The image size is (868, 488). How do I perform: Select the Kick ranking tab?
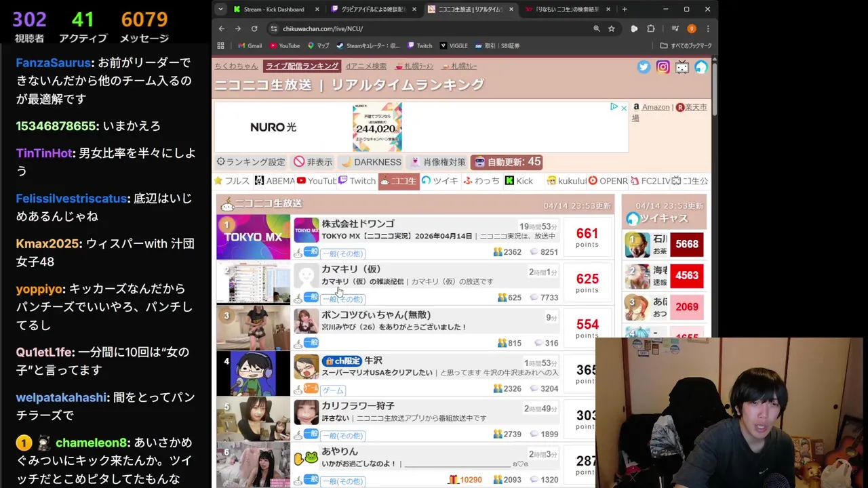(x=519, y=181)
